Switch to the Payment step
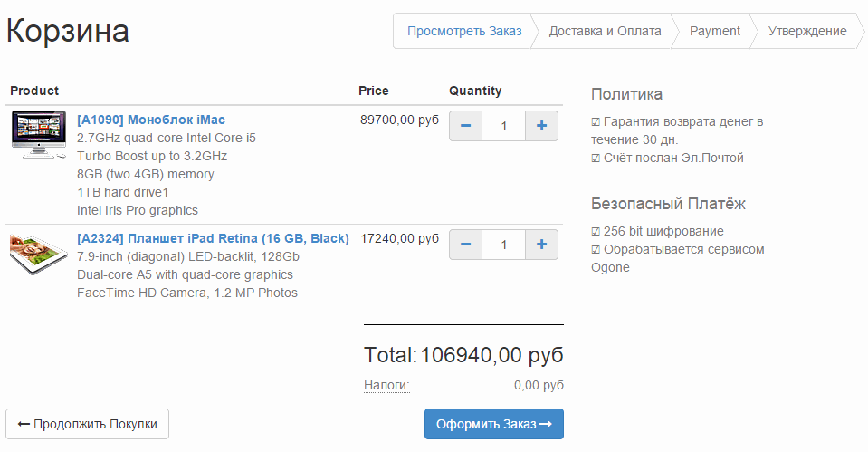 pos(715,31)
